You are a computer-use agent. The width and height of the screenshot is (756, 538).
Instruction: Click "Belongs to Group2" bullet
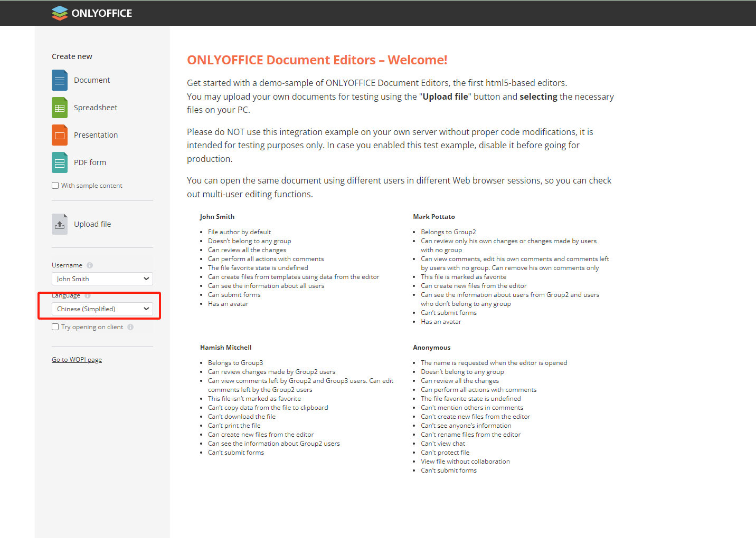click(448, 232)
